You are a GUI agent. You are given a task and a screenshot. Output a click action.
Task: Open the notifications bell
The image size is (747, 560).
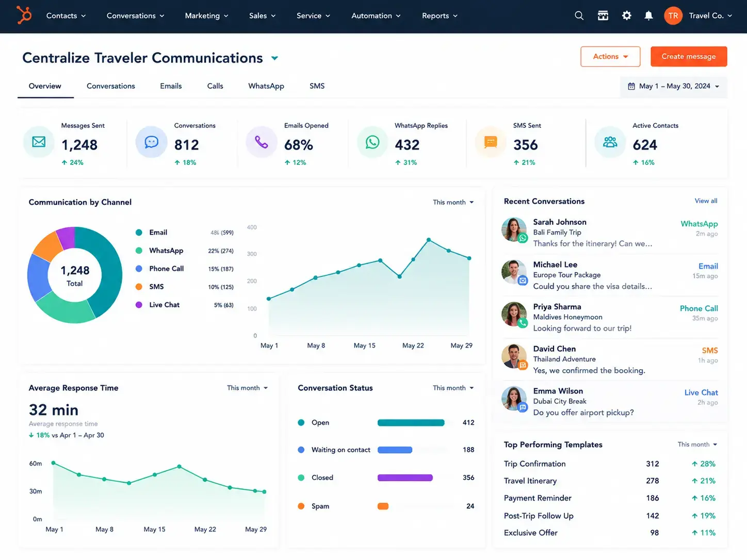[x=648, y=15]
